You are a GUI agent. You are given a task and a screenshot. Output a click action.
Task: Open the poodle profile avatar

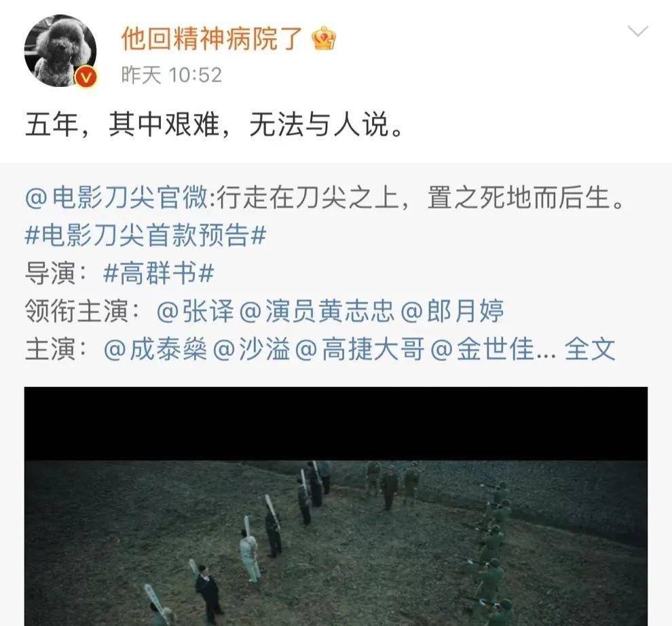coord(60,51)
